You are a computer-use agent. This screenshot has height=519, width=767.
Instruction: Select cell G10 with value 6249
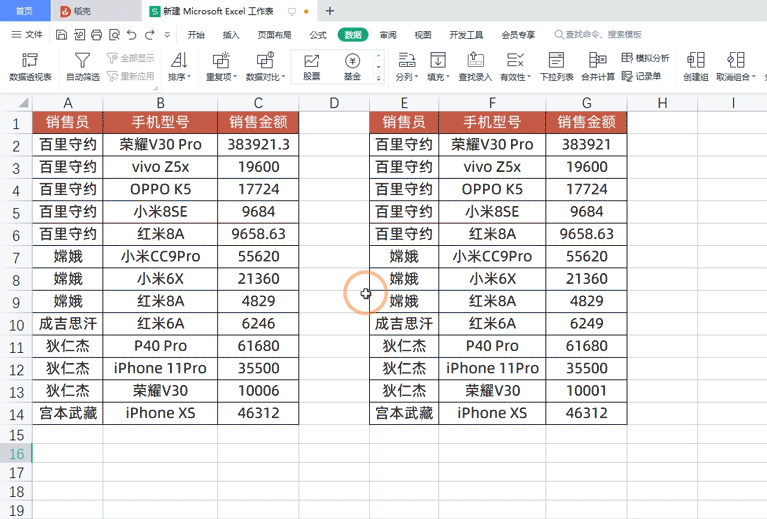587,323
